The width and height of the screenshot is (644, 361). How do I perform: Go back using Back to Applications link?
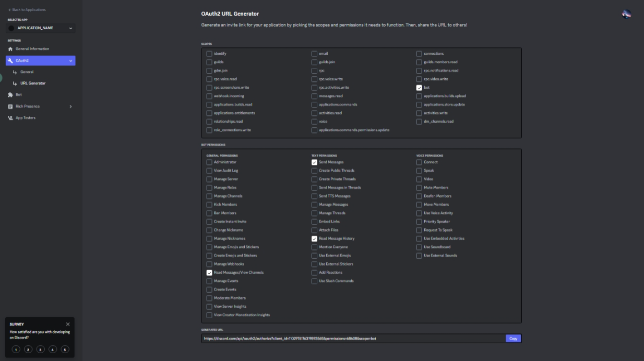click(x=27, y=9)
